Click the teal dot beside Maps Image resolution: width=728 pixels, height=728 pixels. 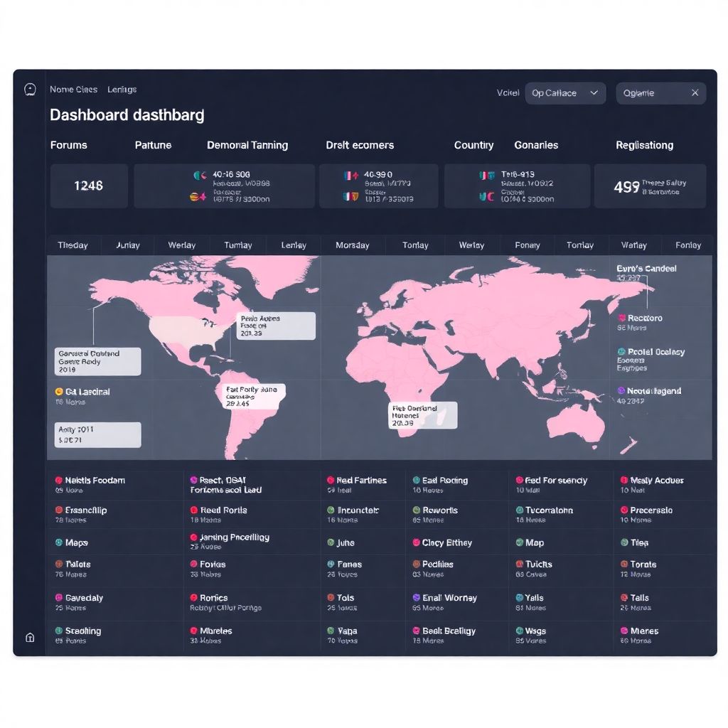click(x=59, y=542)
